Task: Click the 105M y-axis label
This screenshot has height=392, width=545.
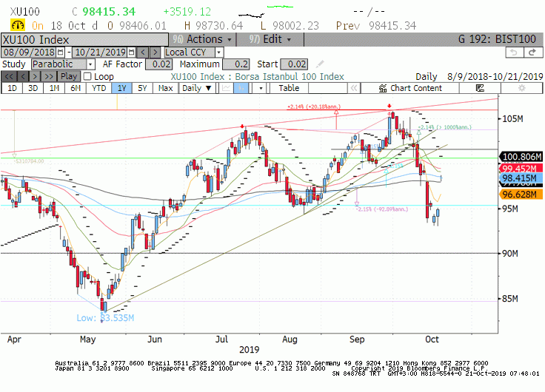Action: 512,119
